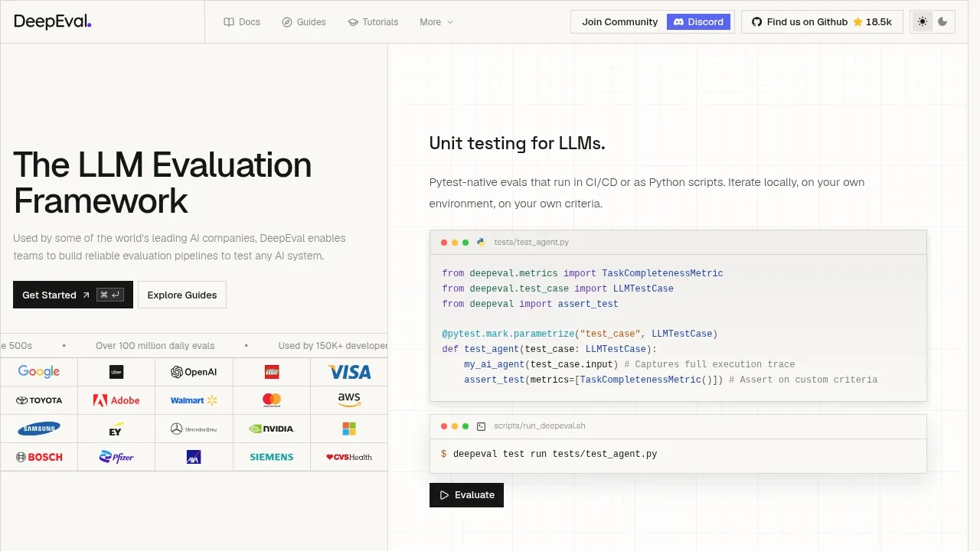Expand the More dropdown
Viewport: 980px width, 551px height.
pyautogui.click(x=436, y=22)
